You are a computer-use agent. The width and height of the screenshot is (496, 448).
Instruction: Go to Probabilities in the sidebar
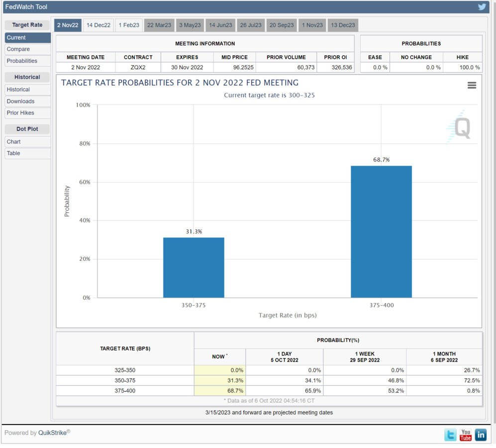pyautogui.click(x=22, y=61)
